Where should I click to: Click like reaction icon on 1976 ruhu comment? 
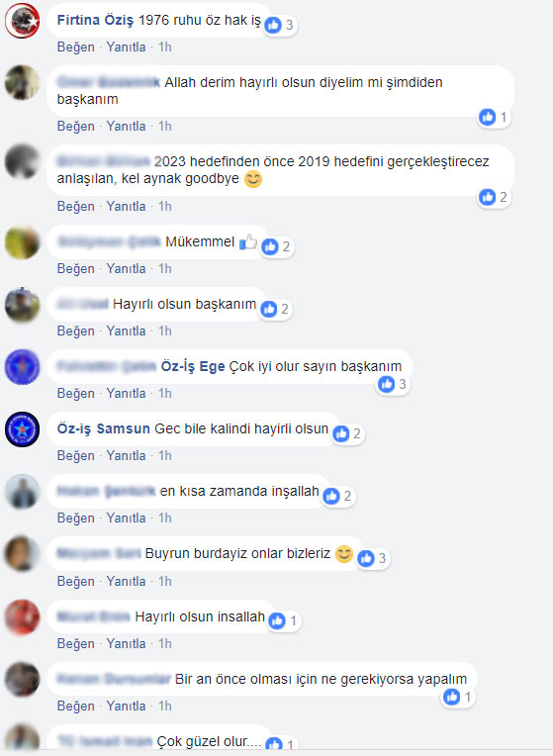273,25
